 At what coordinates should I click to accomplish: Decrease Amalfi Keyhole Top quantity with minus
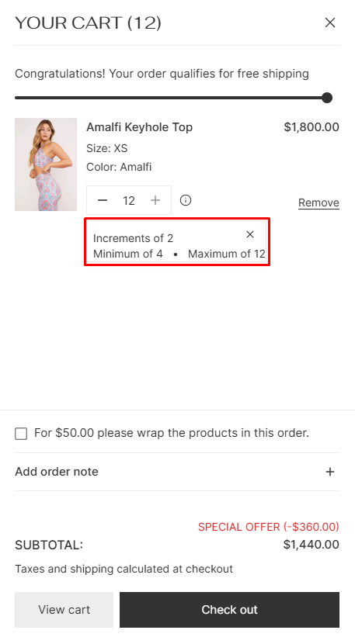point(103,200)
